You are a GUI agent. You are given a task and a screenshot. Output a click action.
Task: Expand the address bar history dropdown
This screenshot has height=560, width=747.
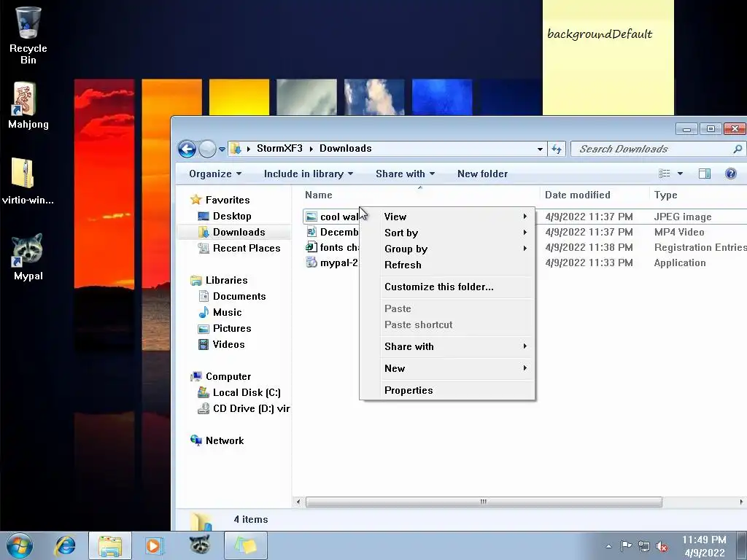[540, 149]
